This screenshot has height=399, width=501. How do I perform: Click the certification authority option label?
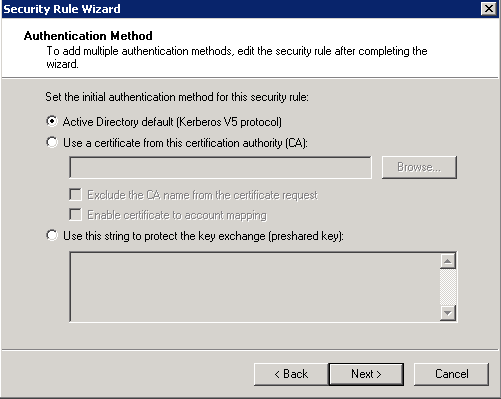[185, 143]
